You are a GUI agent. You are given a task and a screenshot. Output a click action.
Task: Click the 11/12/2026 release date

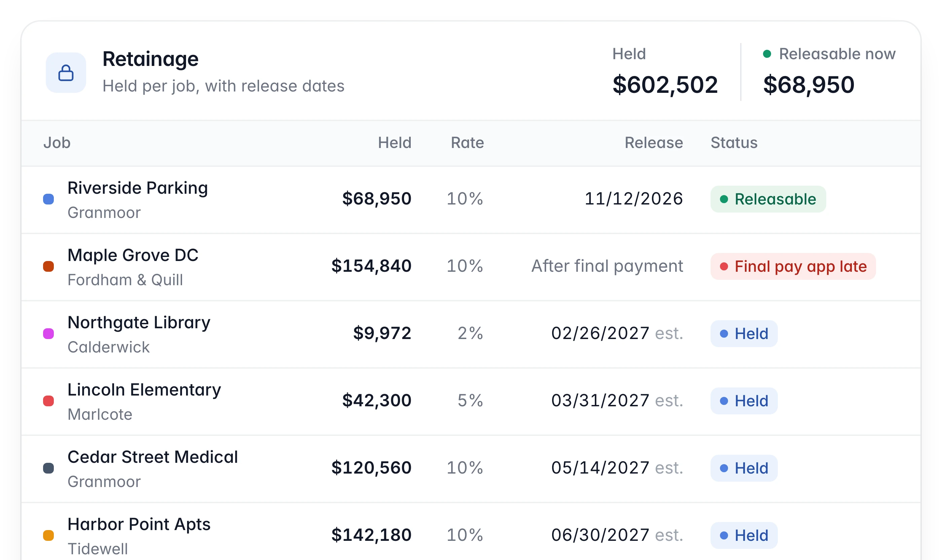(633, 199)
